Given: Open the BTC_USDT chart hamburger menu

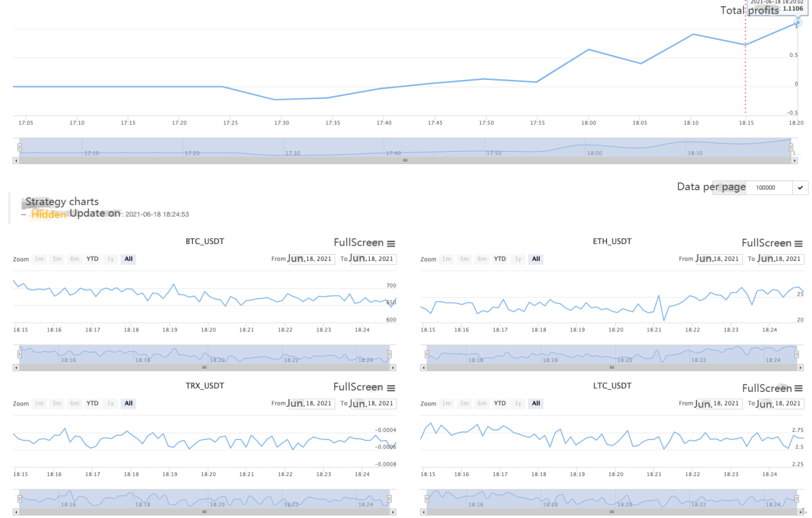Looking at the screenshot, I should click(391, 244).
